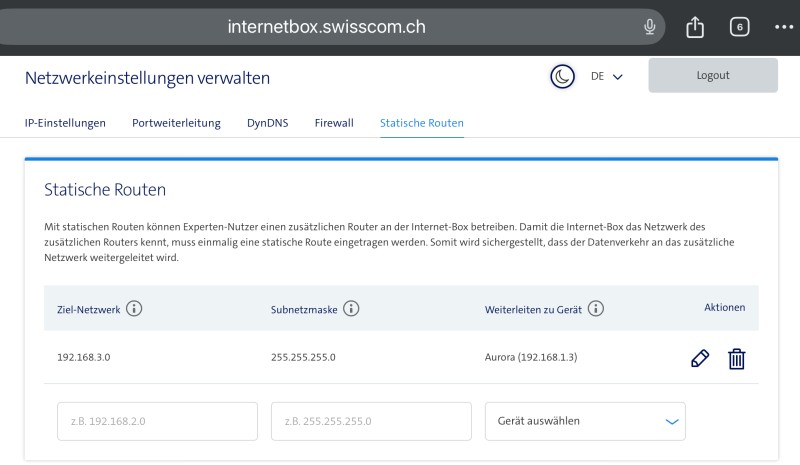800x465 pixels.
Task: Expand the DE language selector
Action: coord(607,76)
